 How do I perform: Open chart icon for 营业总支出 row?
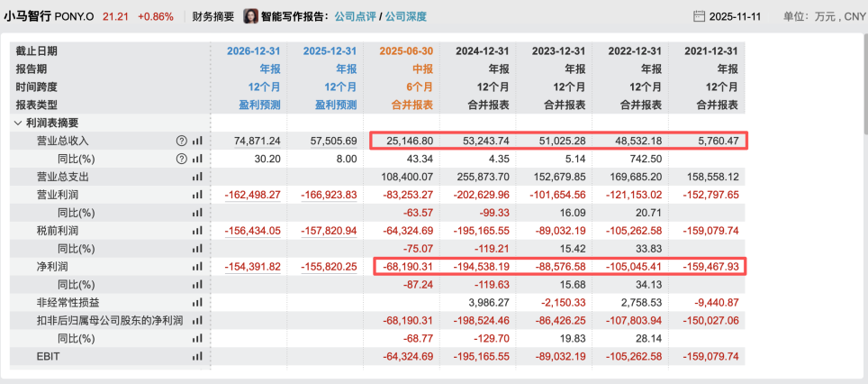coord(197,178)
